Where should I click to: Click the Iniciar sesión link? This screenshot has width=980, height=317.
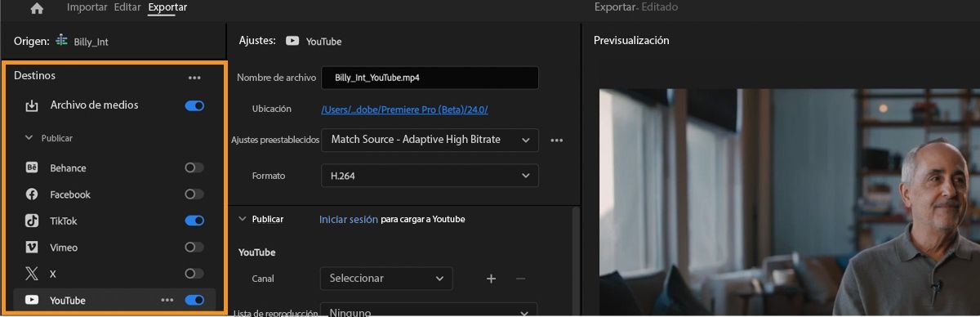click(349, 219)
